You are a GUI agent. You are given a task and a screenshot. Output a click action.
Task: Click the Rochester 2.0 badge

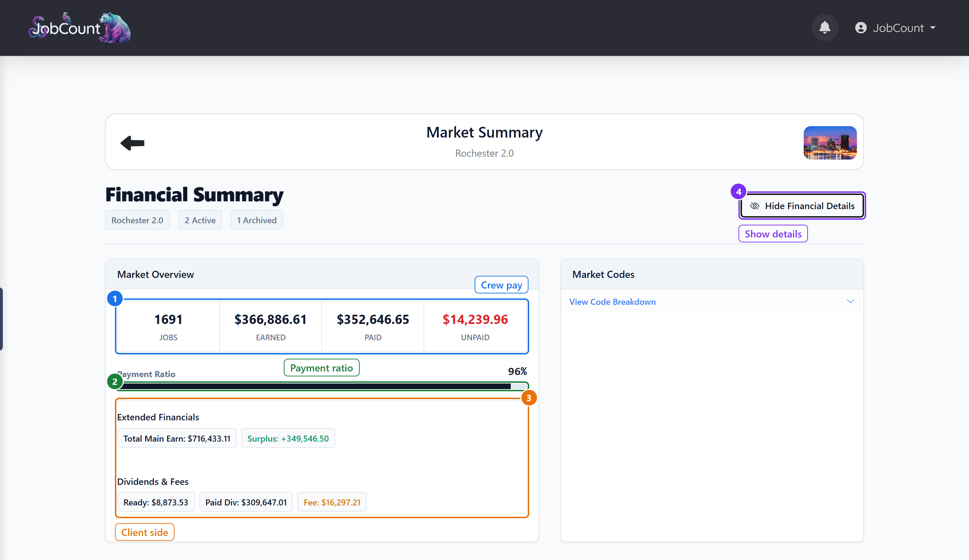pyautogui.click(x=137, y=220)
